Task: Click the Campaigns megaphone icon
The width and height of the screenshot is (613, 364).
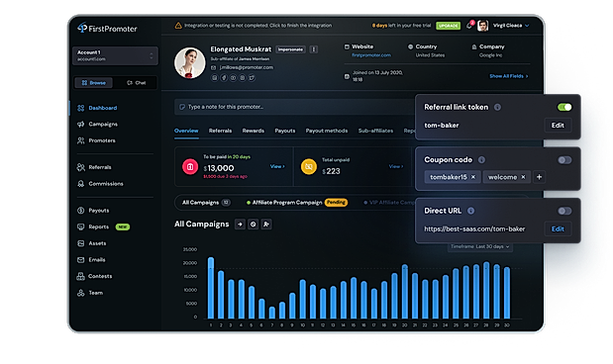Action: (x=81, y=125)
